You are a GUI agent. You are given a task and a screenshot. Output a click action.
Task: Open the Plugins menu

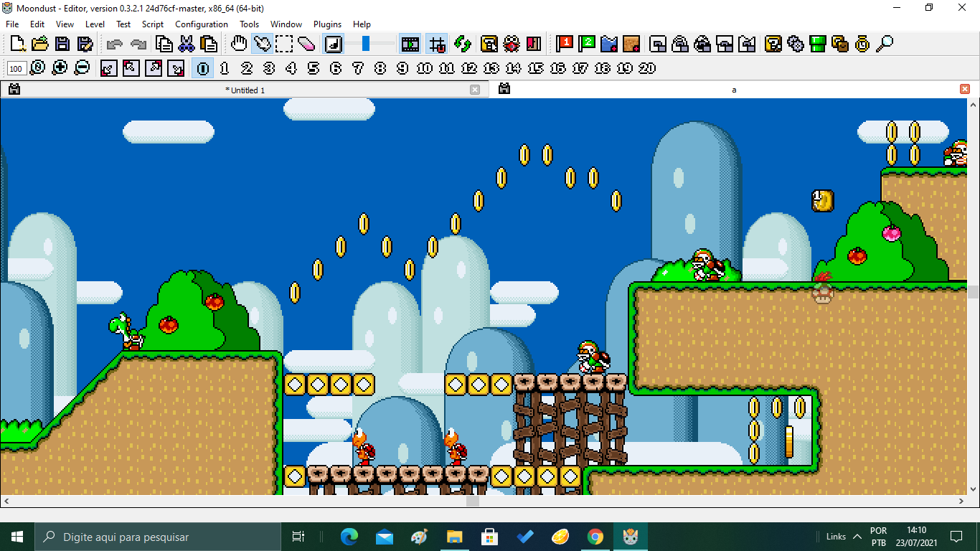pos(327,24)
